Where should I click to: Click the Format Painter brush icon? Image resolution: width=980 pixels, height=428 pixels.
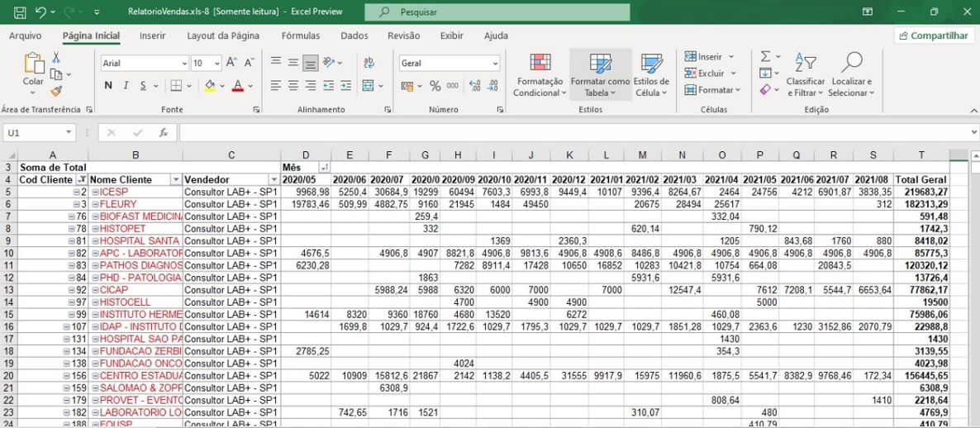click(x=56, y=92)
